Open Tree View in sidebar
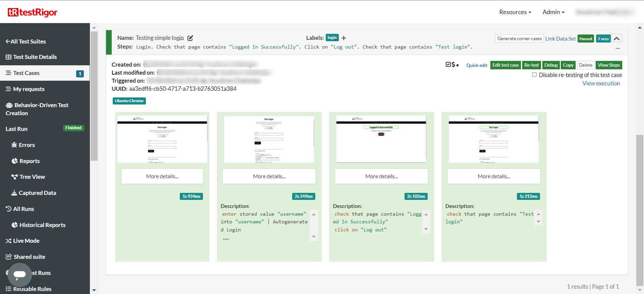Screen dimensions: 644x294 pos(28,177)
